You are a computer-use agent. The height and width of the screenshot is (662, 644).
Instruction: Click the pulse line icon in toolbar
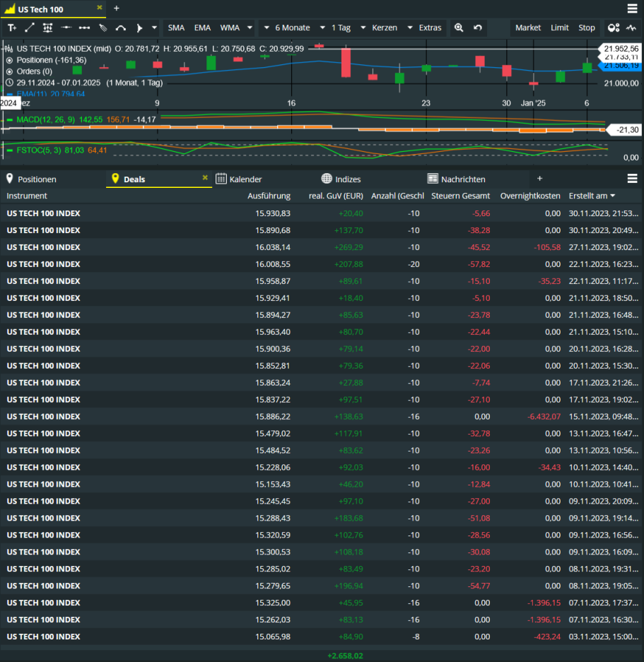coord(631,28)
